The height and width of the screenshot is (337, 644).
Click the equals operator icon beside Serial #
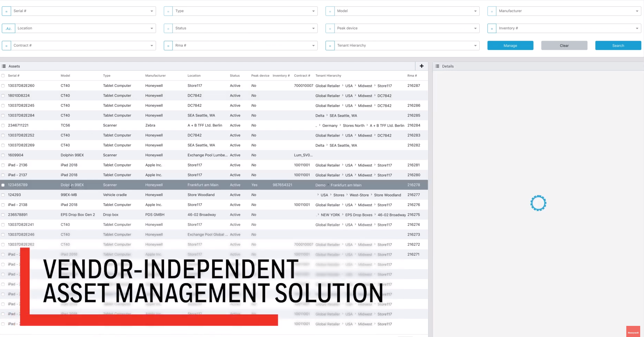(x=6, y=11)
